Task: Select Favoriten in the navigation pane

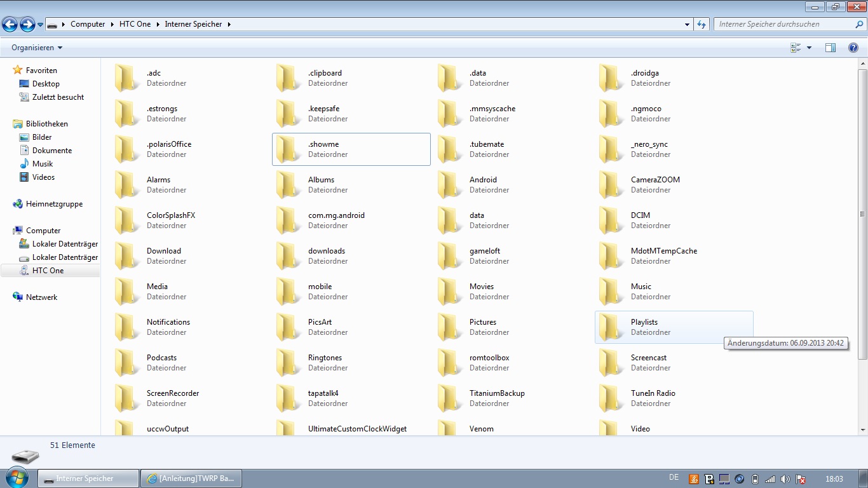Action: click(41, 71)
